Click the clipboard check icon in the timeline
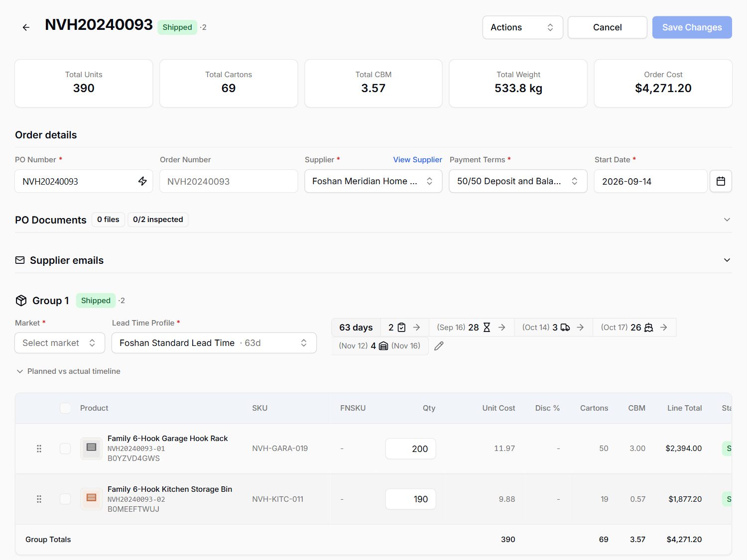 pos(401,328)
